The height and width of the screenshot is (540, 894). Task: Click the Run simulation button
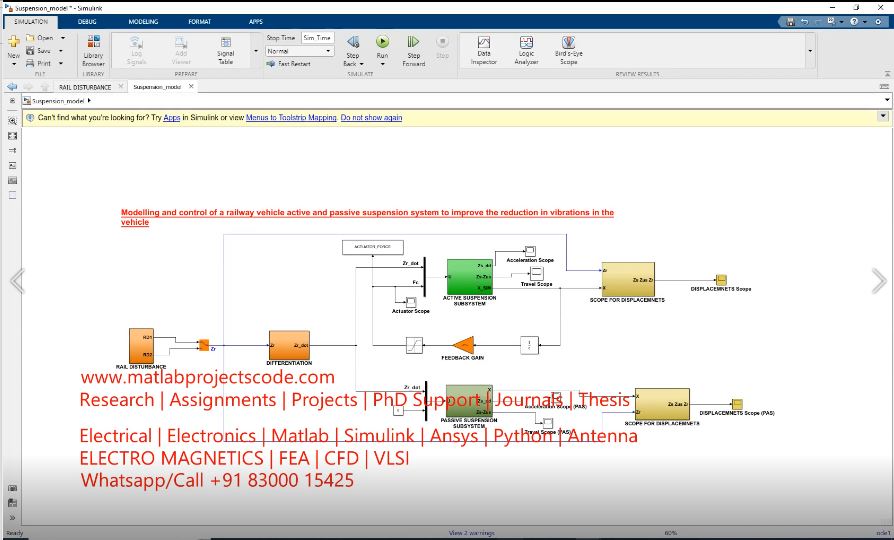pyautogui.click(x=382, y=42)
